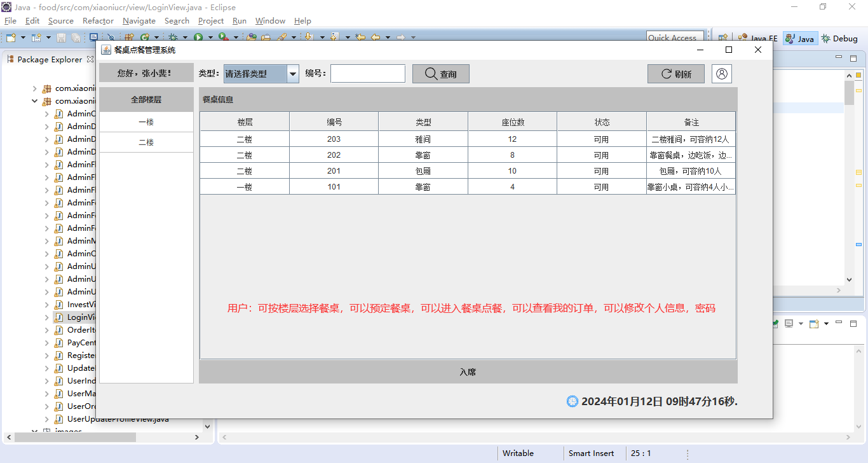Image resolution: width=868 pixels, height=463 pixels.
Task: Click the Open Perspective icon
Action: (x=723, y=38)
